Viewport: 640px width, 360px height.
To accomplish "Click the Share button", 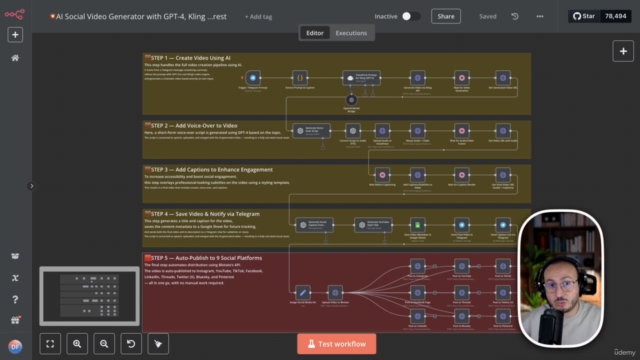I will pos(446,16).
